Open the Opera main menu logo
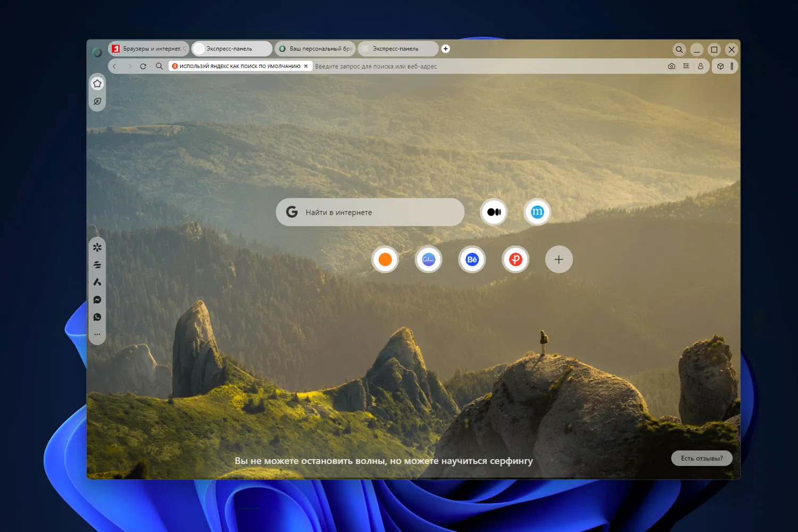The width and height of the screenshot is (798, 532). pos(97,52)
